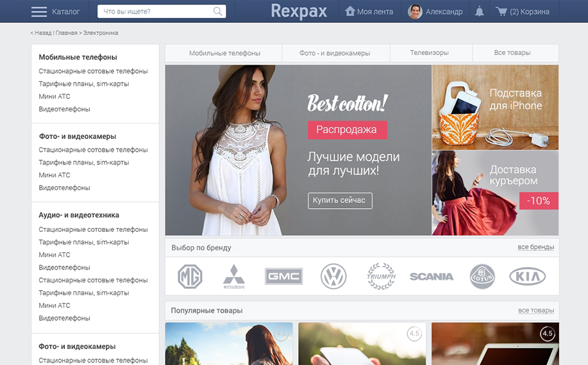The image size is (588, 365).
Task: Click the shopping cart icon
Action: (501, 12)
